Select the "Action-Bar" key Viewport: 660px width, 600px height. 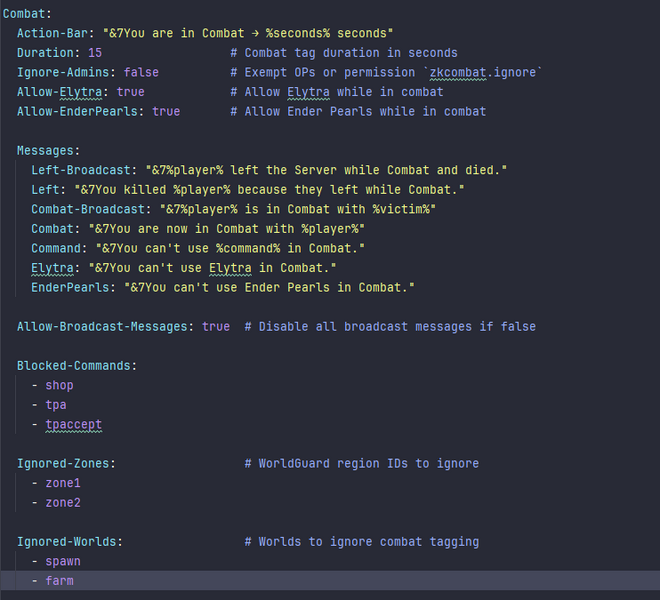[x=53, y=33]
